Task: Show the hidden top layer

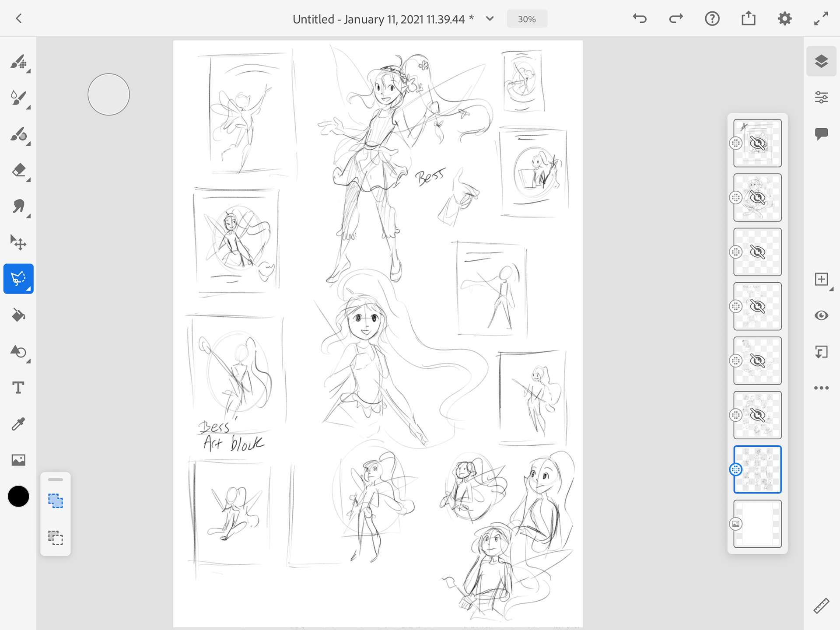Action: point(758,143)
